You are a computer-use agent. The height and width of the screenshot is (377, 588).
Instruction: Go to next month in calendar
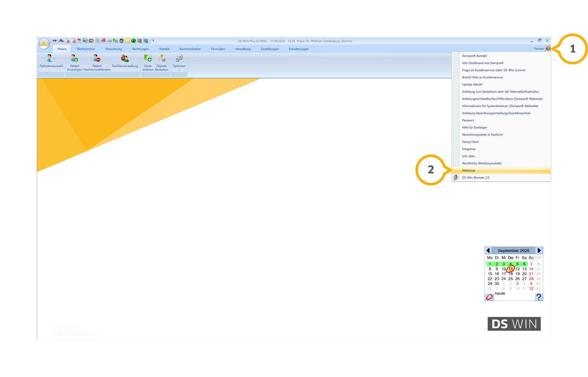tap(539, 250)
